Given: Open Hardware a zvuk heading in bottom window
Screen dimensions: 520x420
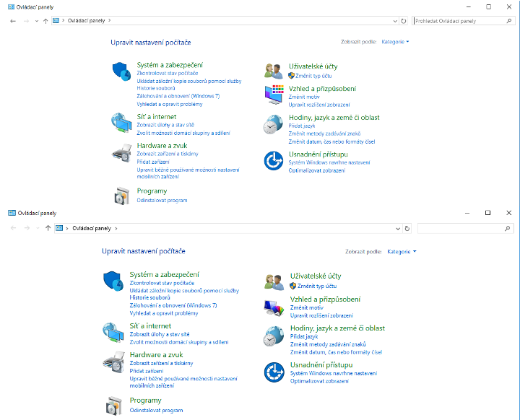Looking at the screenshot, I should tap(156, 355).
